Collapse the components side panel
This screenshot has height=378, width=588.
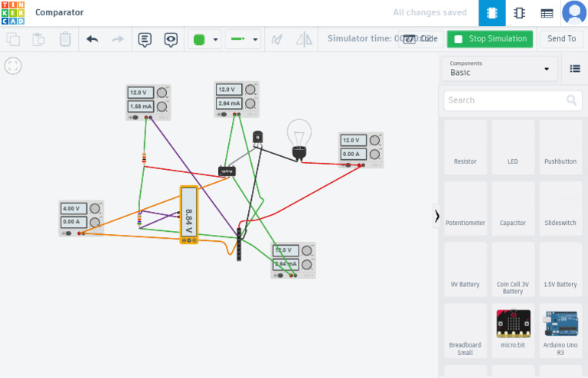(x=436, y=216)
